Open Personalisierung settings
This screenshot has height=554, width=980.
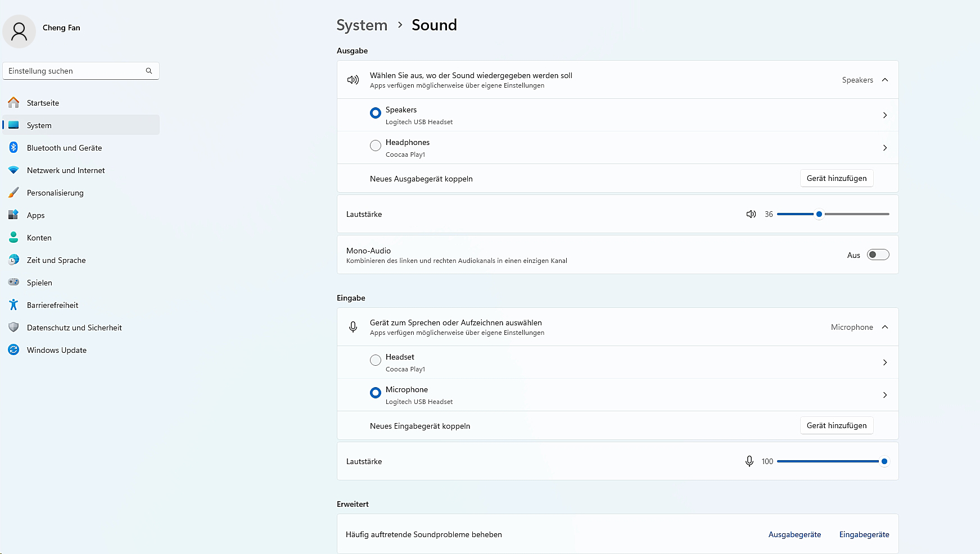coord(81,192)
